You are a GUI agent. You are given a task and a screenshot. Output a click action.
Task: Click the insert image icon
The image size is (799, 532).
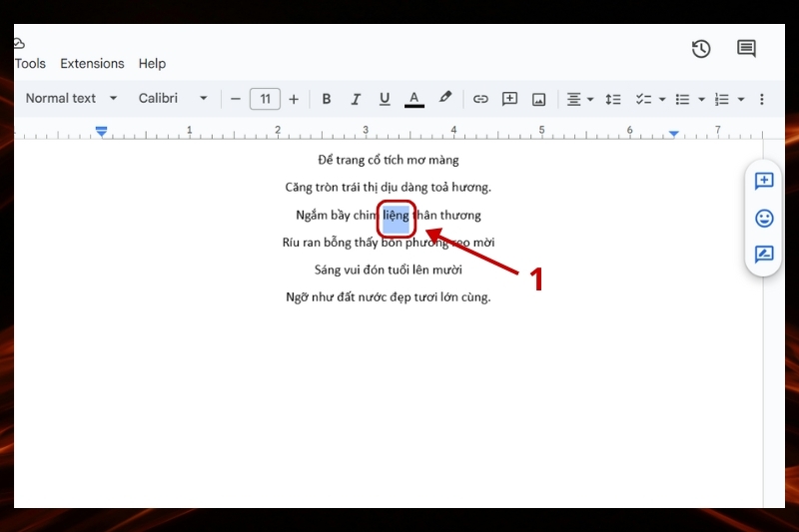click(538, 99)
